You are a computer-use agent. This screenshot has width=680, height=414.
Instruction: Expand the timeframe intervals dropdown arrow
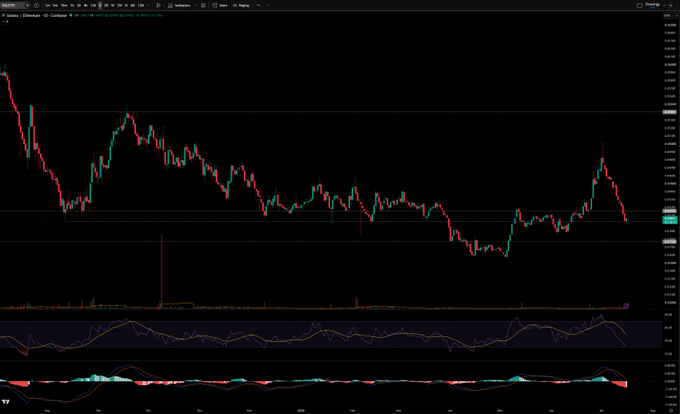pyautogui.click(x=148, y=5)
